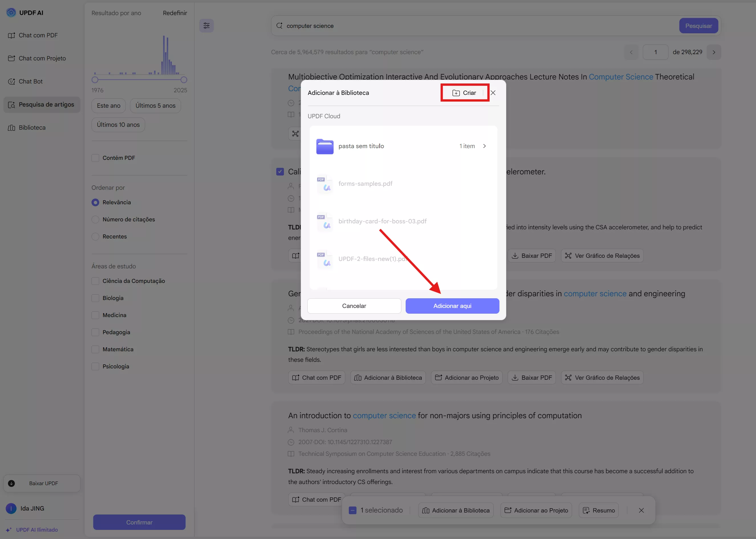Select Pesquisa de artigos in sidebar
The image size is (756, 539).
[x=42, y=105]
